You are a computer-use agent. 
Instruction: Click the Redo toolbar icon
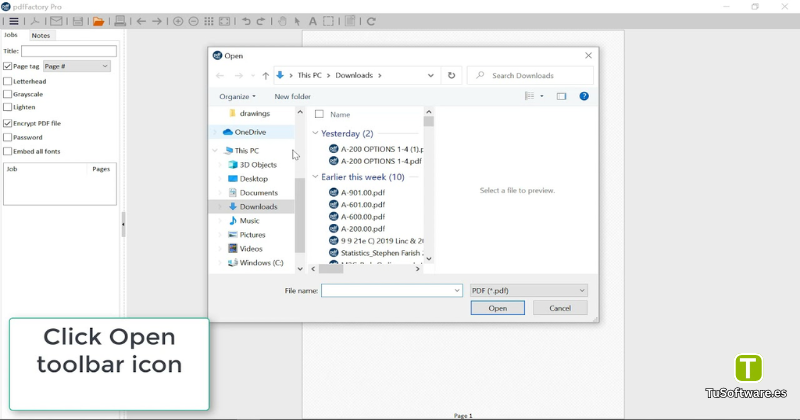261,21
